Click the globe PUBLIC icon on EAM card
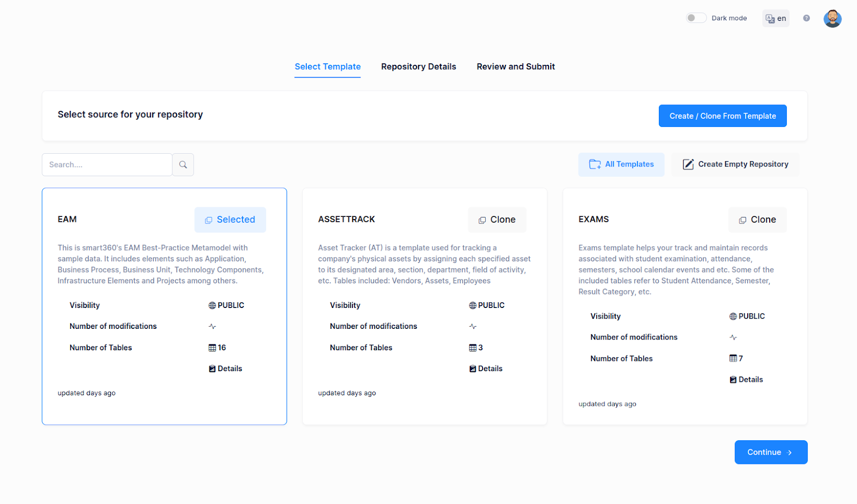Screen dimensions: 857x504 point(212,305)
